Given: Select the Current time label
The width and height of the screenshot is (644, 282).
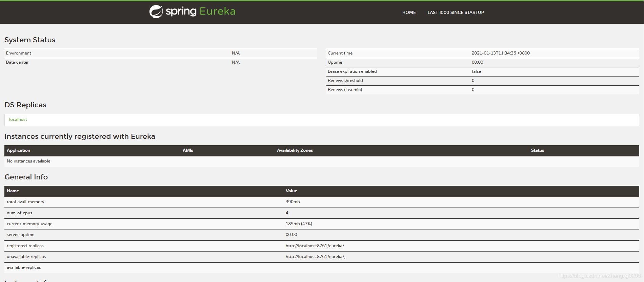Looking at the screenshot, I should pos(340,53).
